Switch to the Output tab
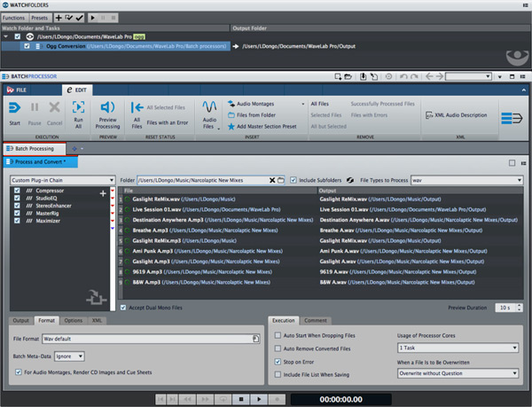532x407 pixels. [20, 320]
